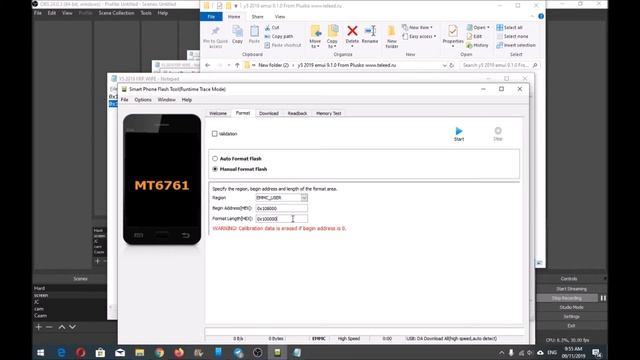The image size is (640, 360).
Task: Click Edit in Explorer Open group
Action: 474,36
